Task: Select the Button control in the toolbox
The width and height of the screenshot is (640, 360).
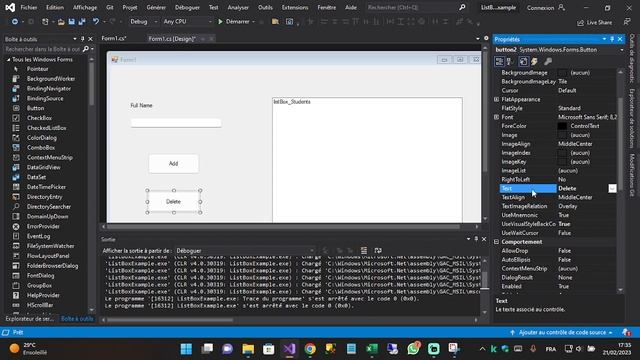Action: [36, 108]
